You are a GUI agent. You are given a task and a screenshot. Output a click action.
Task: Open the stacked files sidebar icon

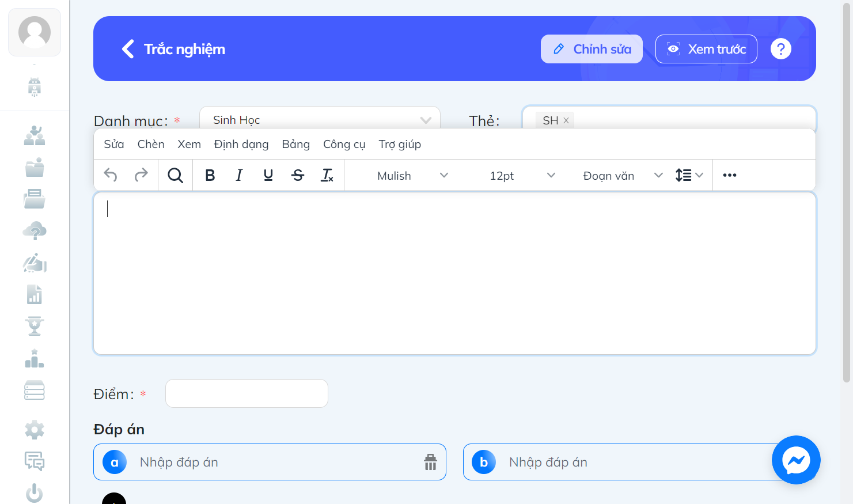35,199
